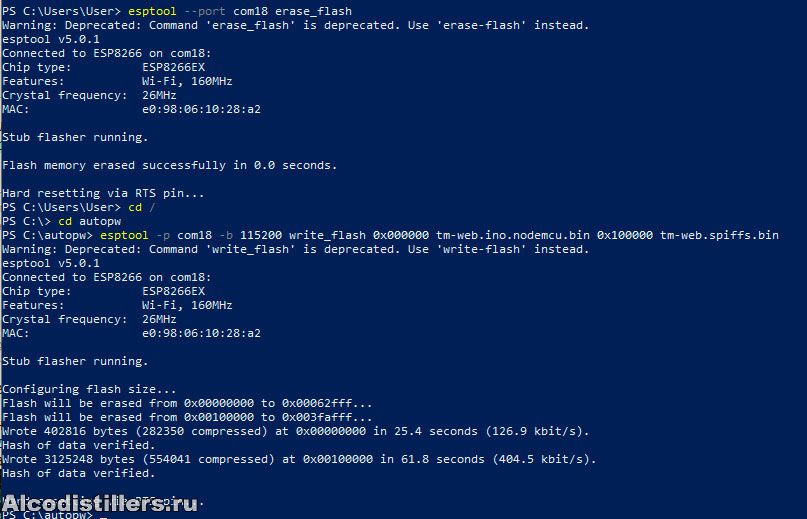Click the 'Wrote 3125248 bytes' line
This screenshot has height=519, width=807.
pos(299,459)
